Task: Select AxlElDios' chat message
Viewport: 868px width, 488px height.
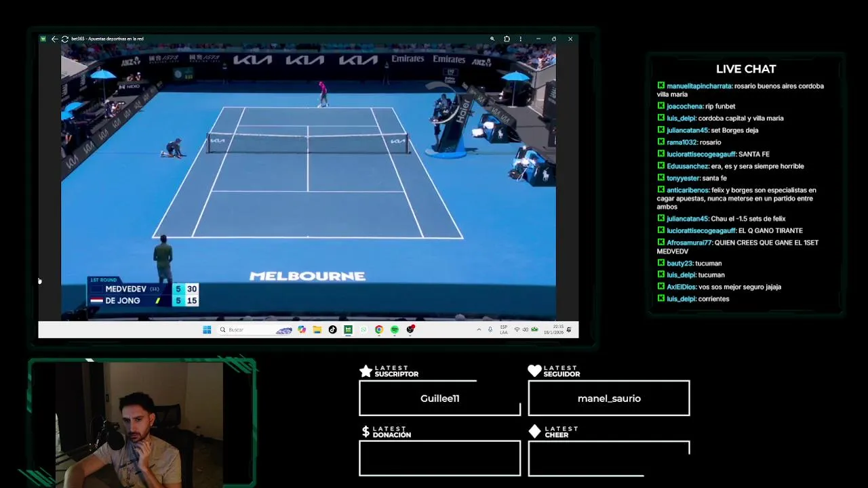Action: point(719,287)
